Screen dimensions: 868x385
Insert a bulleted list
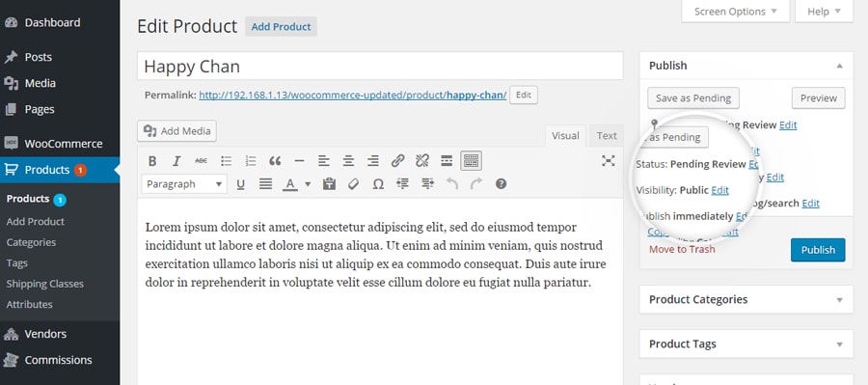pos(226,161)
